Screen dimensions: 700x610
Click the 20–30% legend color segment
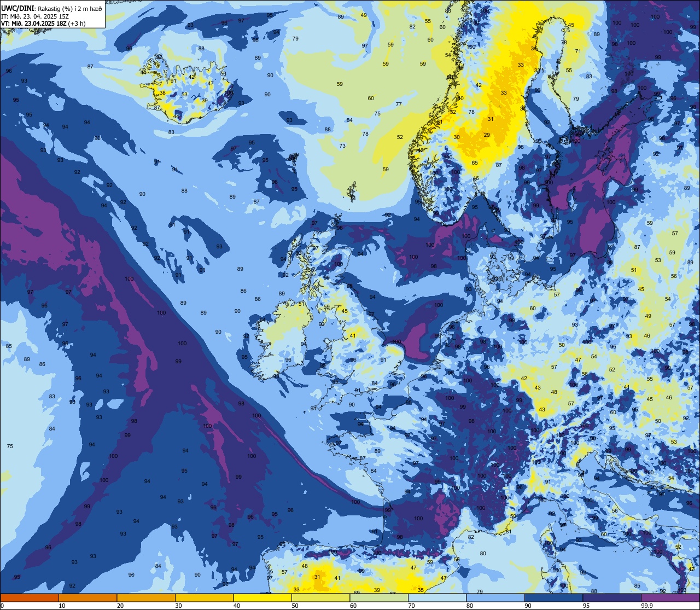pos(146,597)
